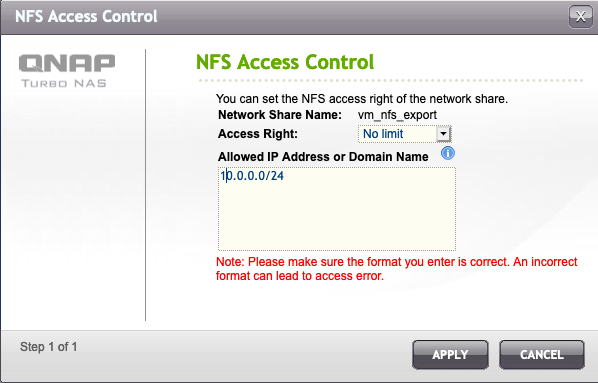Select the vm_nfs_export share name text
598x383 pixels.
coord(397,115)
